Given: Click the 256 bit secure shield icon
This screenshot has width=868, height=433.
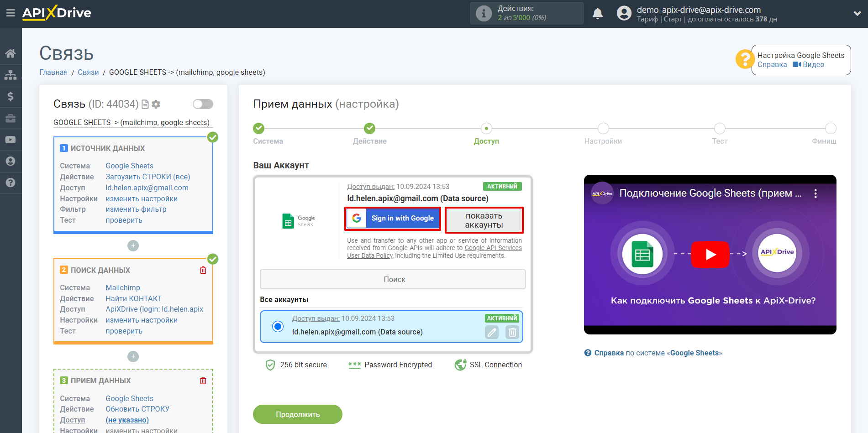Looking at the screenshot, I should coord(270,365).
